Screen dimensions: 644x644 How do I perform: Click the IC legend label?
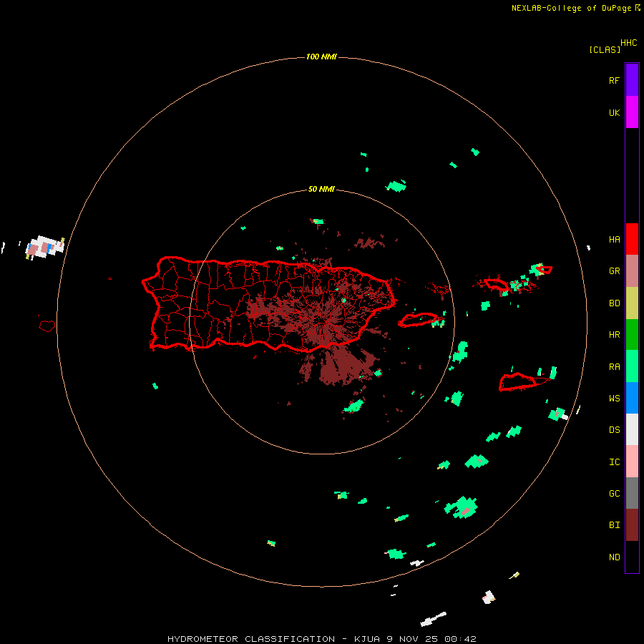pyautogui.click(x=614, y=462)
